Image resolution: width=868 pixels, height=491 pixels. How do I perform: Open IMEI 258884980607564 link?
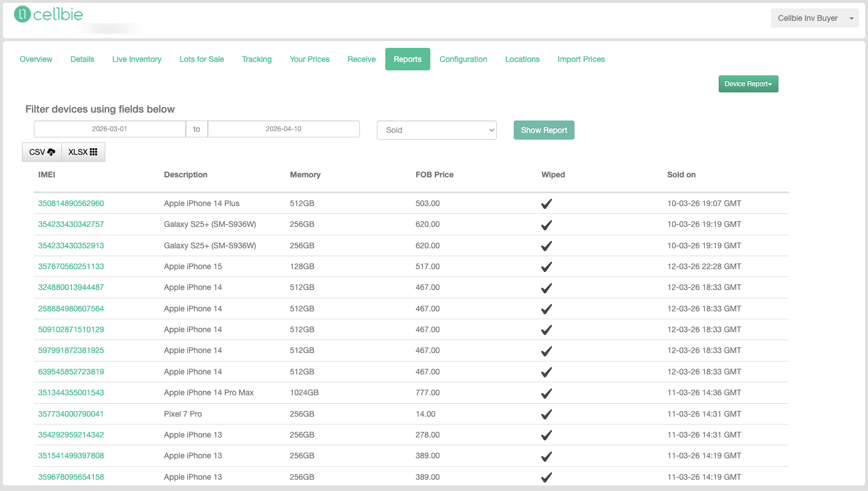pyautogui.click(x=71, y=309)
